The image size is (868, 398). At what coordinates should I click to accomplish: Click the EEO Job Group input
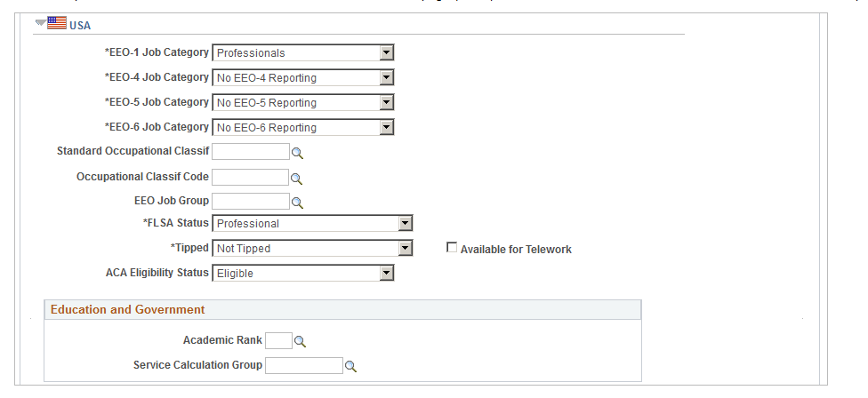point(251,201)
